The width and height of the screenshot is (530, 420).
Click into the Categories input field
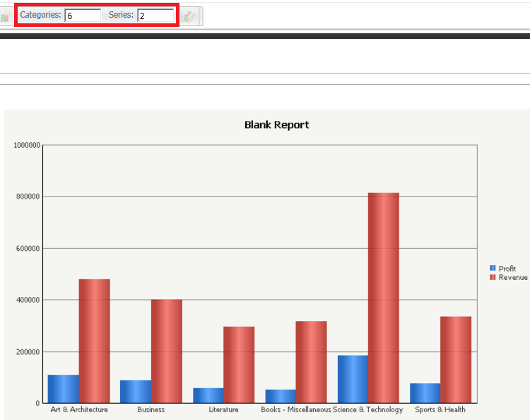83,16
